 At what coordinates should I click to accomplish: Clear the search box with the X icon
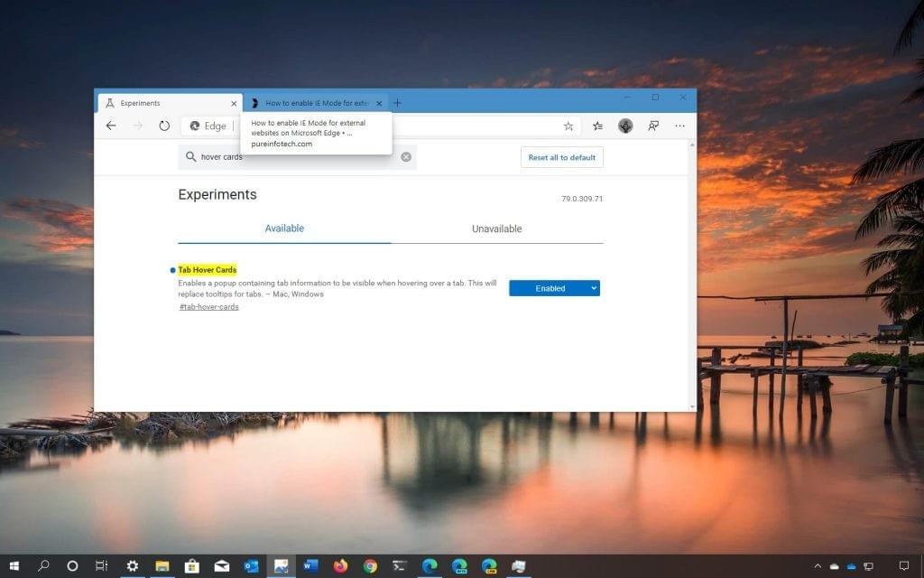(406, 156)
